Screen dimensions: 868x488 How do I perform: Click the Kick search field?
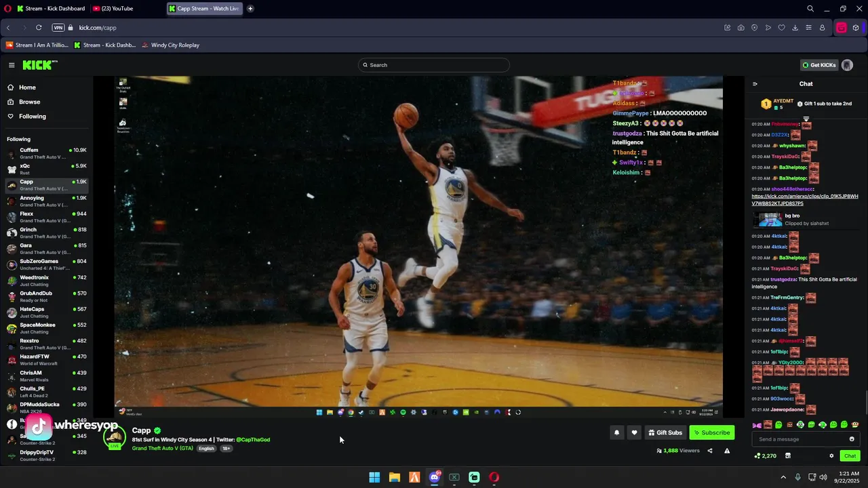(x=434, y=65)
